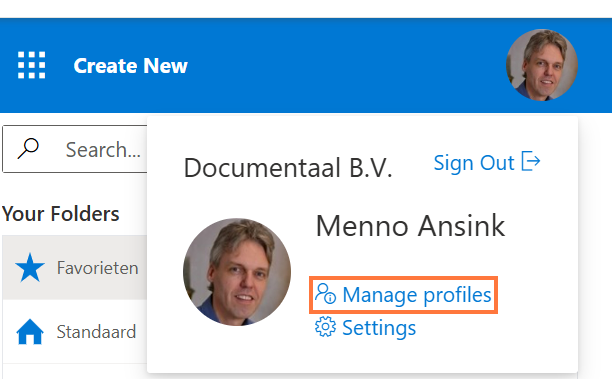Click the large profile photo in panel
Image resolution: width=612 pixels, height=379 pixels.
[237, 272]
